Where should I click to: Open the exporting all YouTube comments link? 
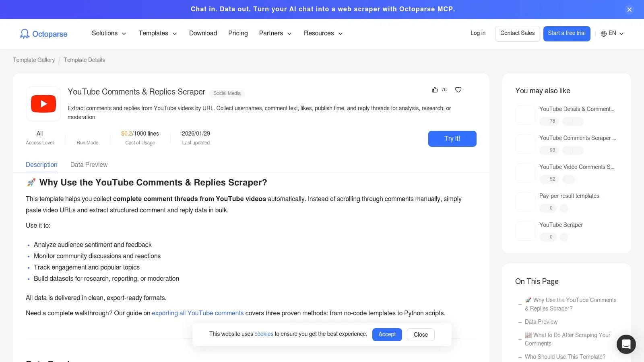(x=198, y=313)
